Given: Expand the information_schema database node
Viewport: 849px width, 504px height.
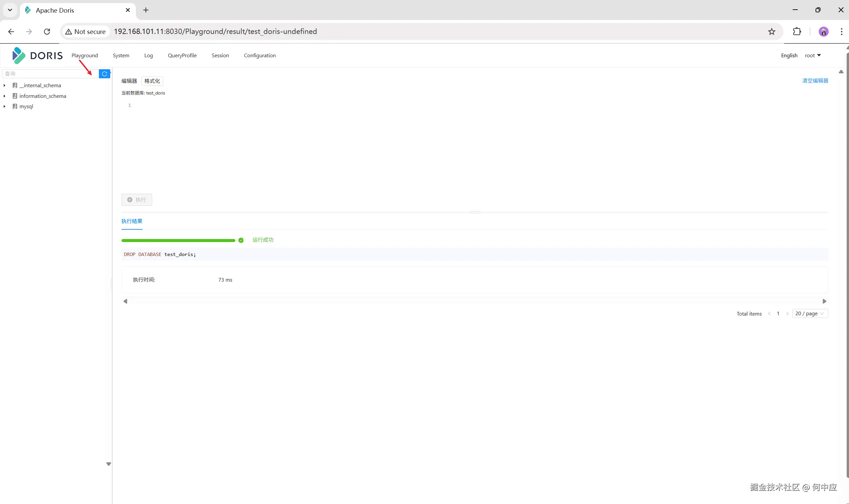Looking at the screenshot, I should (x=4, y=96).
